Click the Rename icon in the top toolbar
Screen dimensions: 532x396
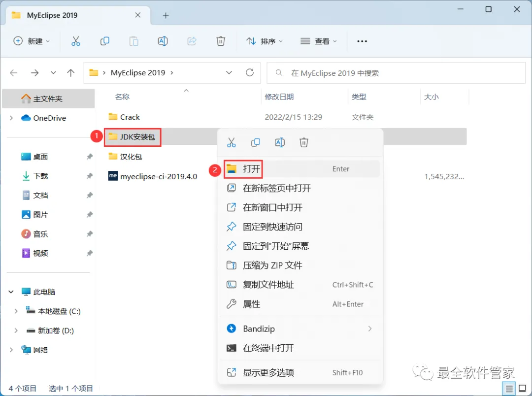click(163, 41)
